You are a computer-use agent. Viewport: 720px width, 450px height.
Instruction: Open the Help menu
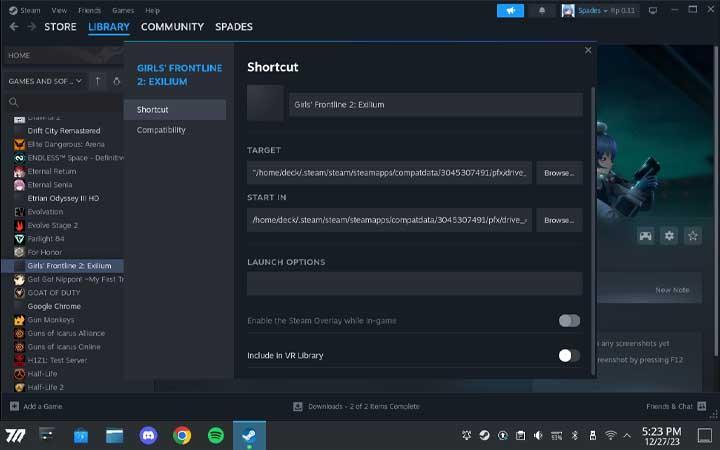(152, 10)
